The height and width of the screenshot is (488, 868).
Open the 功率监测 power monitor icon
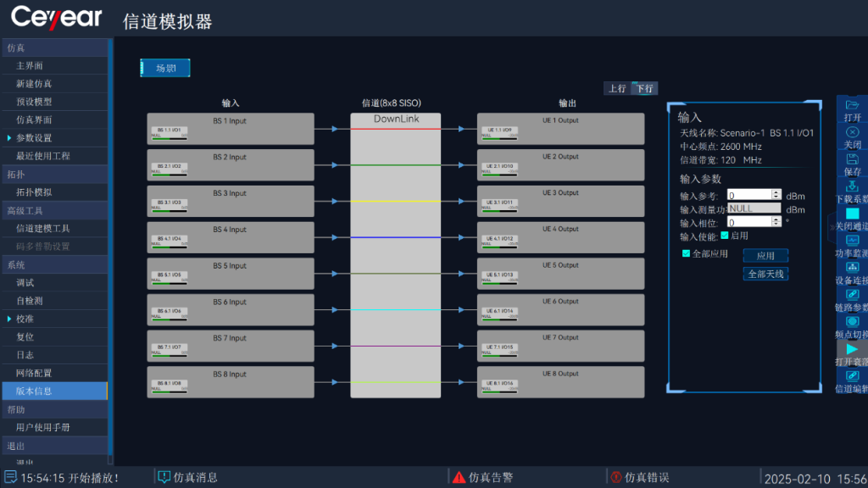point(853,241)
